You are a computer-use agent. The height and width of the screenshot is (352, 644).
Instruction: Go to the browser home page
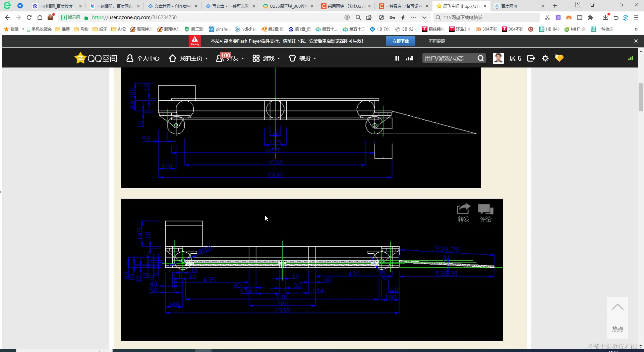tap(40, 17)
